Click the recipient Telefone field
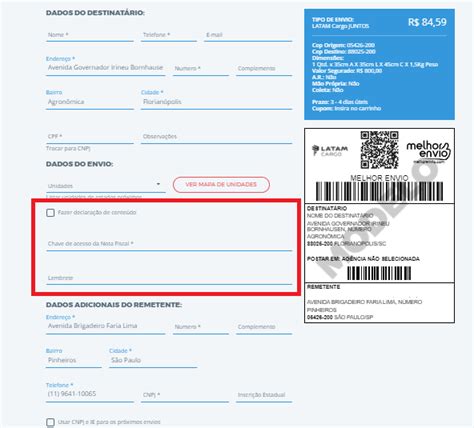Viewport: 474px width, 428px height. click(x=169, y=35)
